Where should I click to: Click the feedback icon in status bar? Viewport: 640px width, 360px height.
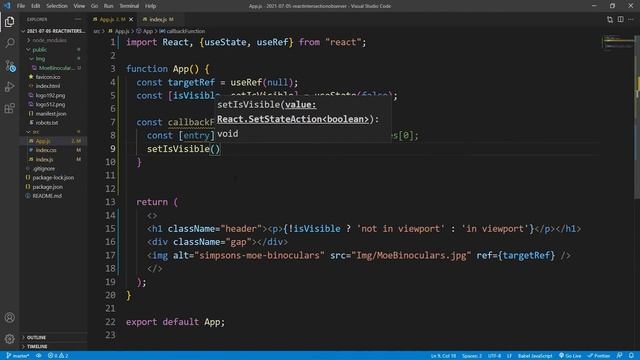tap(620, 356)
